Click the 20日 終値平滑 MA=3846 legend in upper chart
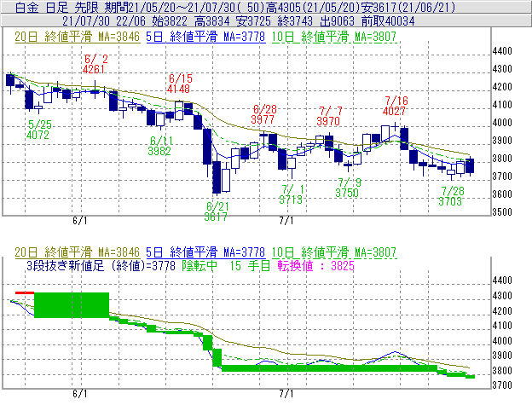This screenshot has width=532, height=405. point(78,37)
